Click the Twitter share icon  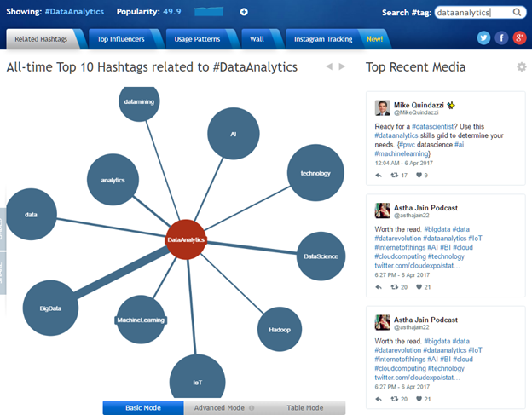483,38
